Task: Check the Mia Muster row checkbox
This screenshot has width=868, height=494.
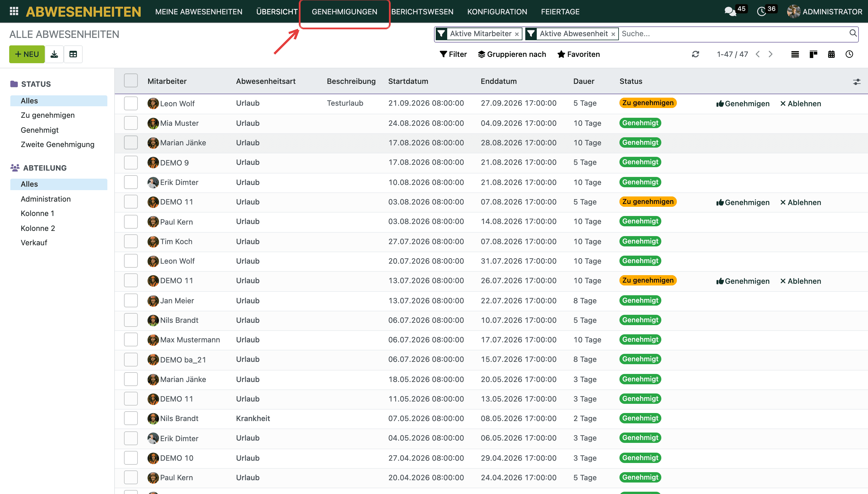Action: pyautogui.click(x=131, y=123)
